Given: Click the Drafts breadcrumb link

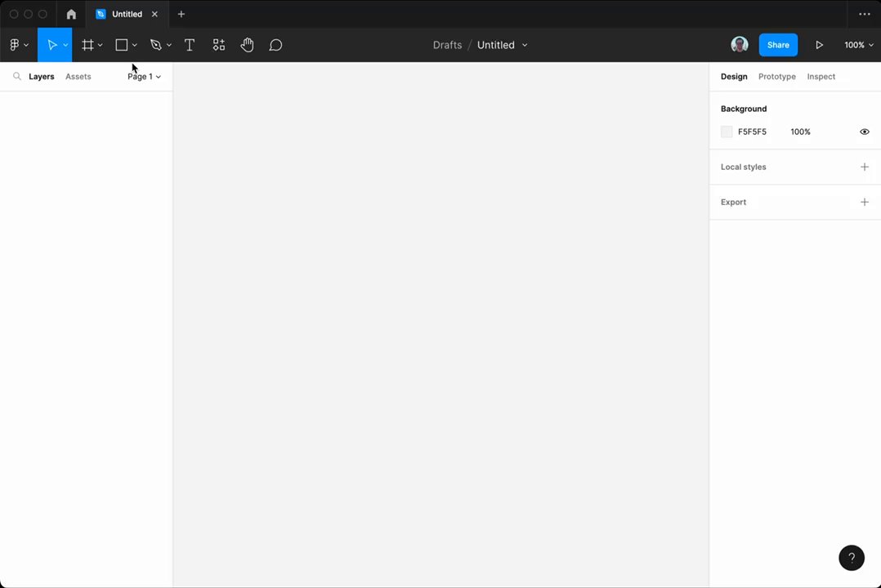Looking at the screenshot, I should (447, 45).
